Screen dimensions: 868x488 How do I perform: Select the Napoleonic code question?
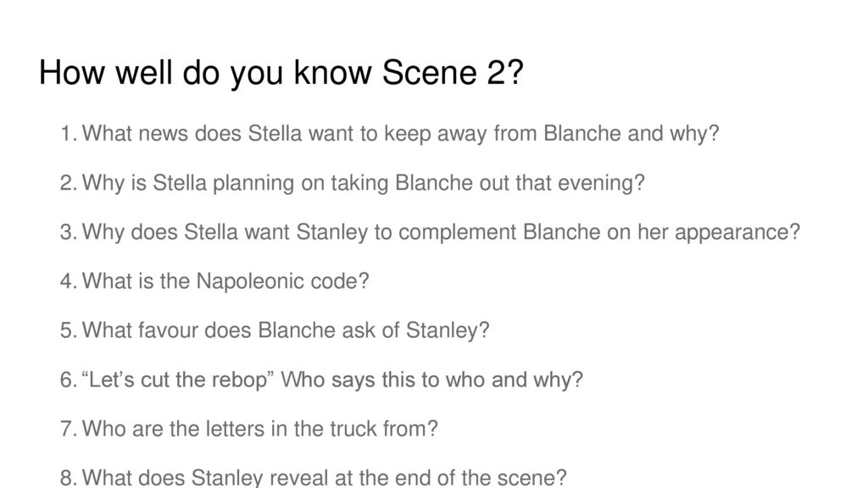(214, 281)
